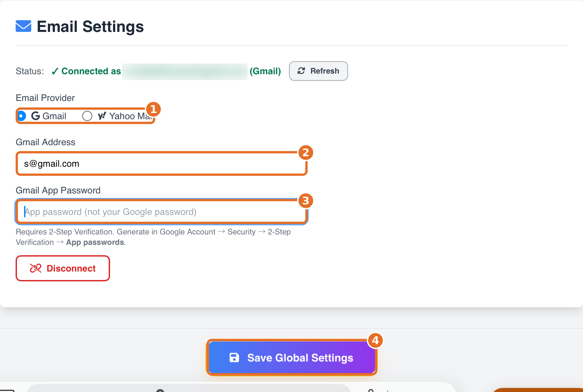The height and width of the screenshot is (392, 583).
Task: Click Save Global Settings button
Action: tap(292, 357)
